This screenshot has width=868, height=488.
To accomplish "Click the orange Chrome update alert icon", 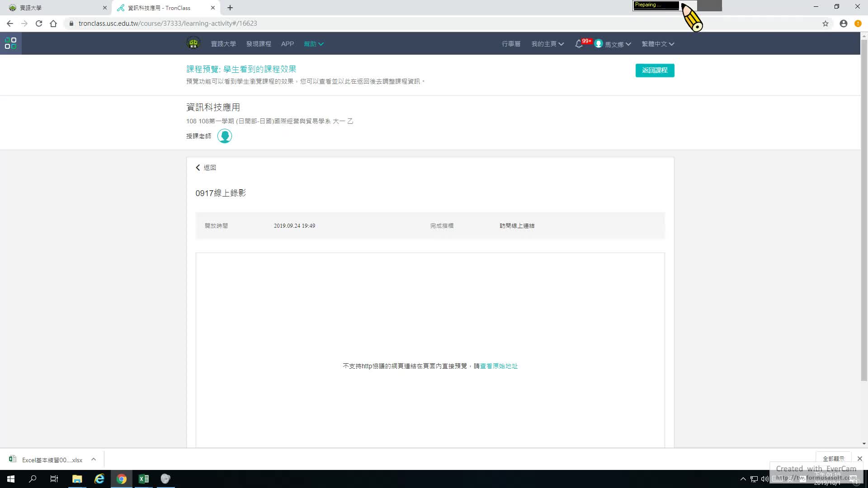I will click(858, 23).
